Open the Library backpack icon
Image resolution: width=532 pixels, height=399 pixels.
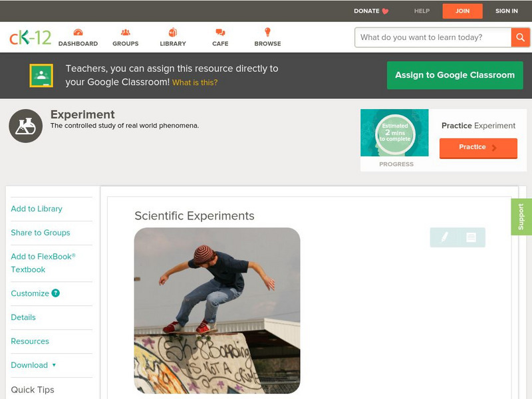[x=172, y=31]
